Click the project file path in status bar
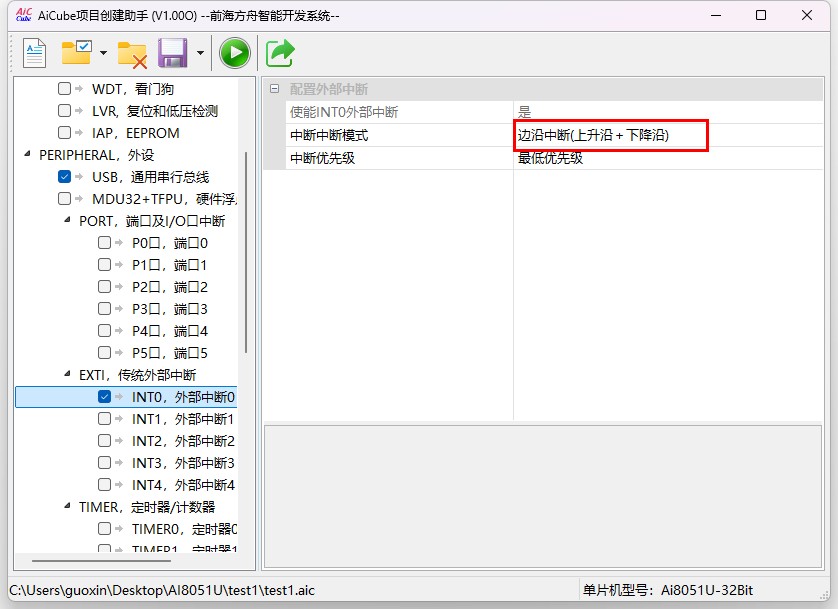 [x=162, y=590]
